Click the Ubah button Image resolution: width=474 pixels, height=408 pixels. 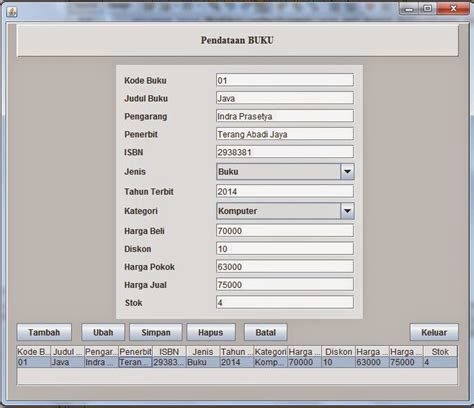[x=103, y=332]
